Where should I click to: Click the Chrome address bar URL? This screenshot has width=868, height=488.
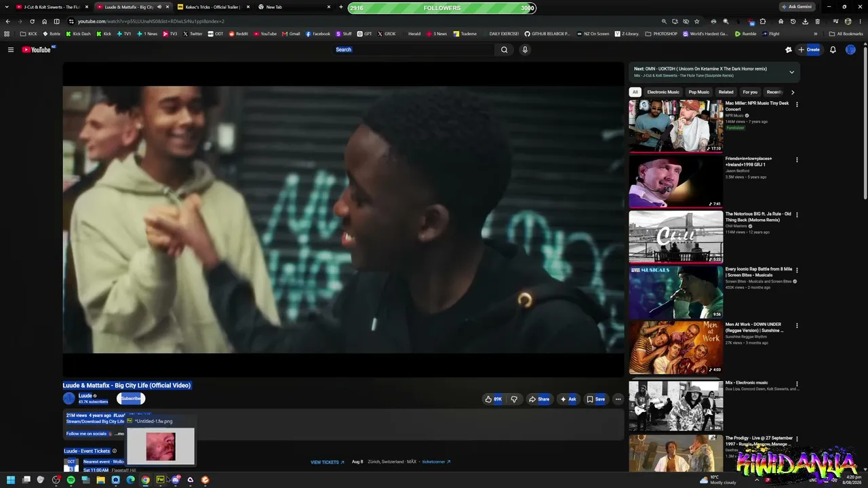pos(151,21)
